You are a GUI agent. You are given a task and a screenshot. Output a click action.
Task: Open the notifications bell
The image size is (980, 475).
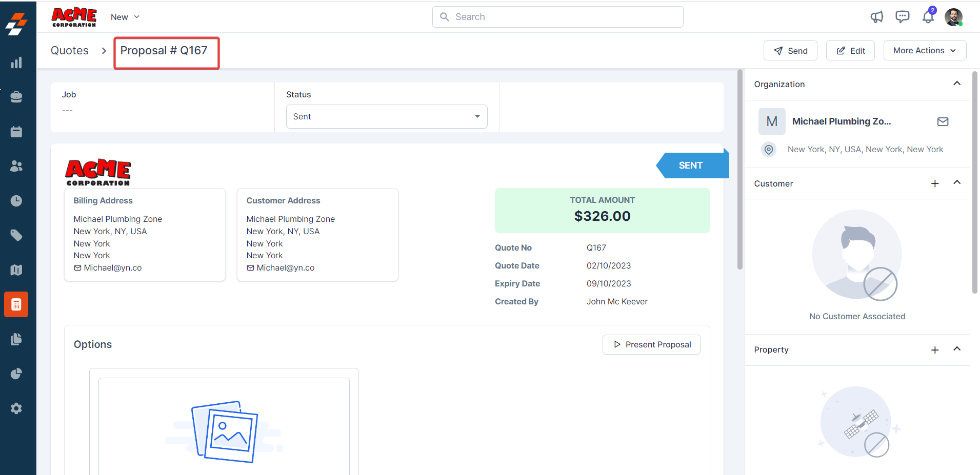(x=928, y=17)
